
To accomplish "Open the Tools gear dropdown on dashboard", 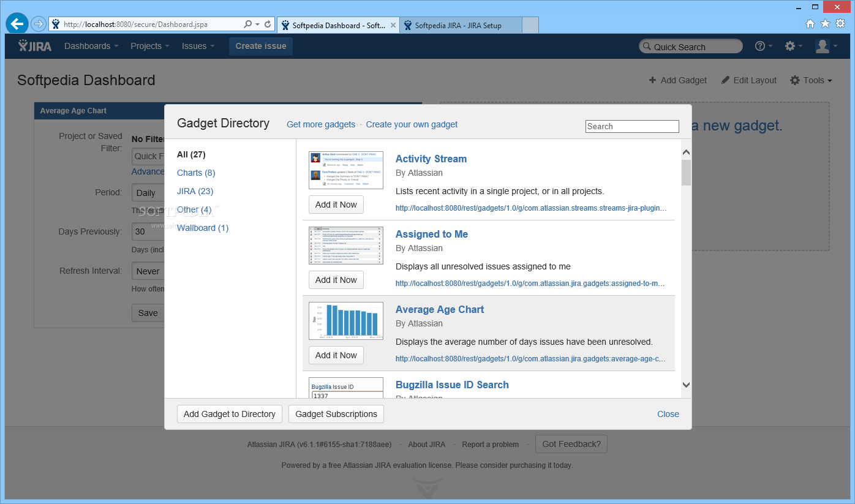I will [811, 80].
